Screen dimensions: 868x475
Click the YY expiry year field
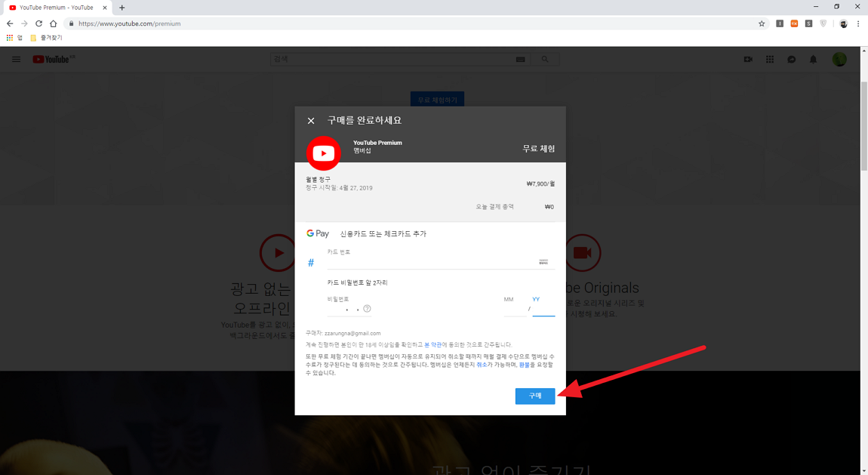pos(543,309)
